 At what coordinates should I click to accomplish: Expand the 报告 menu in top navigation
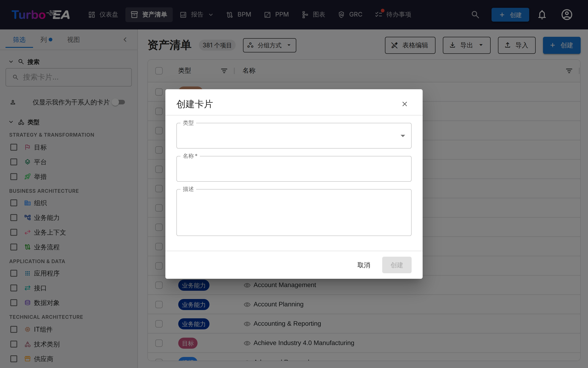[197, 14]
